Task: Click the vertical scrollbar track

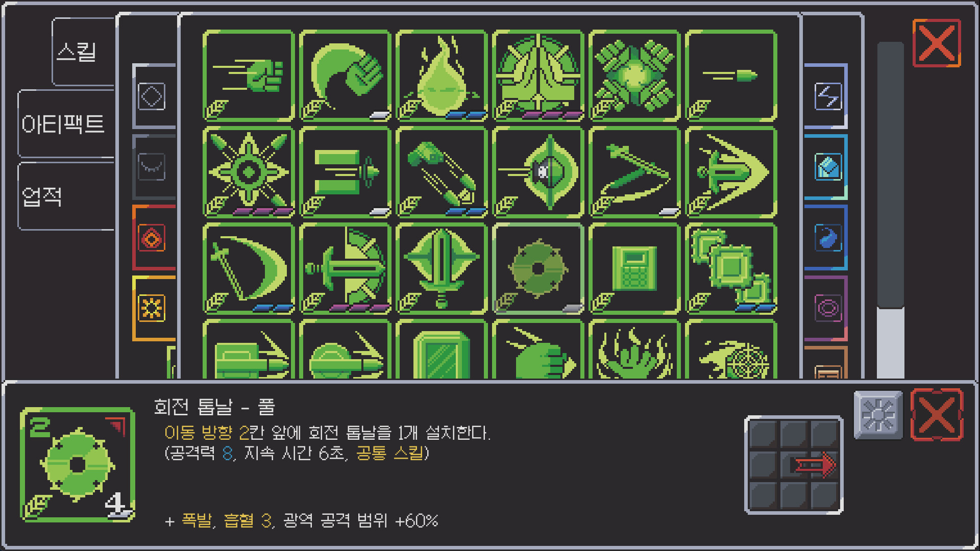Action: [x=891, y=210]
